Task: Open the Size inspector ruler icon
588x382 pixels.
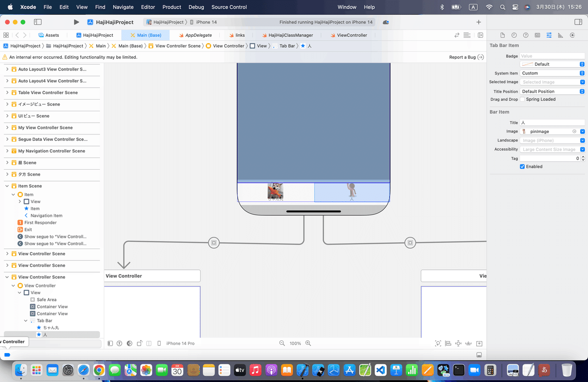Action: [561, 35]
